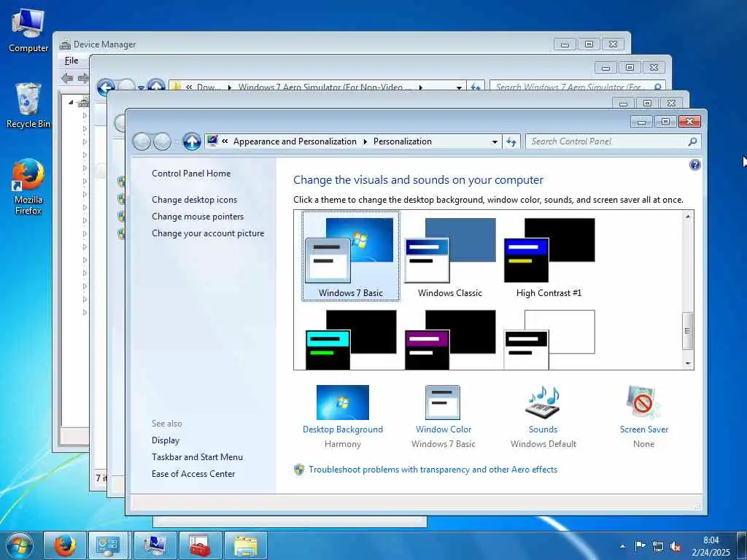This screenshot has height=560, width=747.
Task: Click the network icon in the system tray
Action: 658,546
